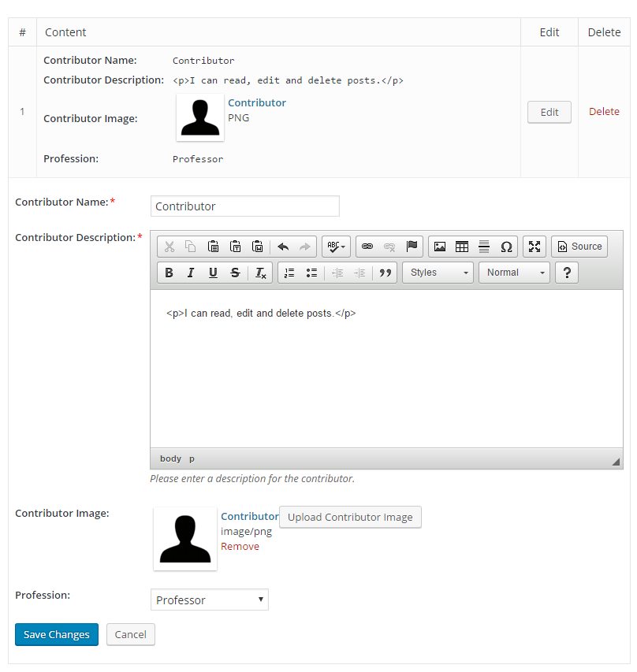This screenshot has width=637, height=672.
Task: Undo the last edit
Action: click(283, 247)
